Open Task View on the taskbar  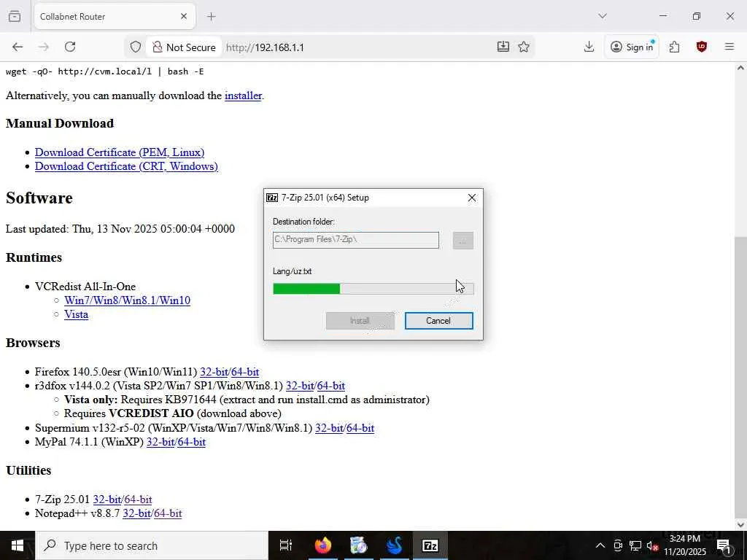pos(286,545)
